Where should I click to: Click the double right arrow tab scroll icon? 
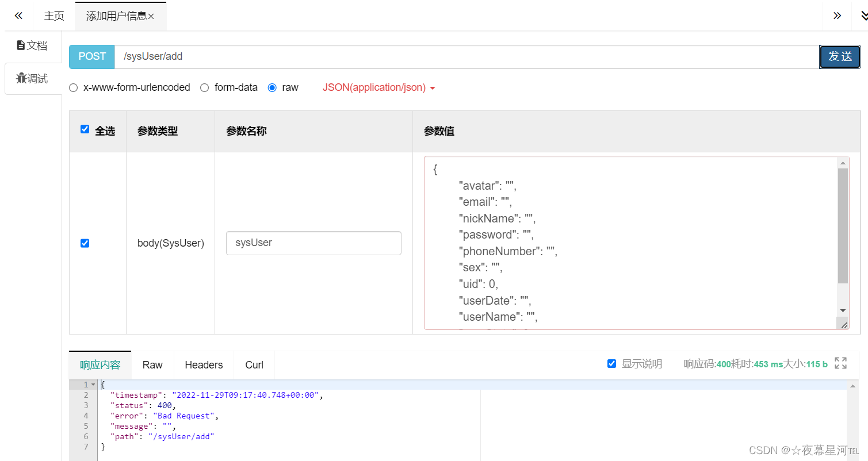[837, 16]
